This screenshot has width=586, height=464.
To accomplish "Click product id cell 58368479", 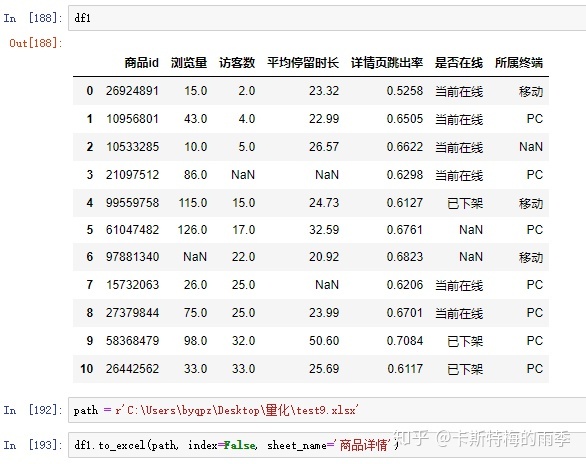I will tap(132, 341).
